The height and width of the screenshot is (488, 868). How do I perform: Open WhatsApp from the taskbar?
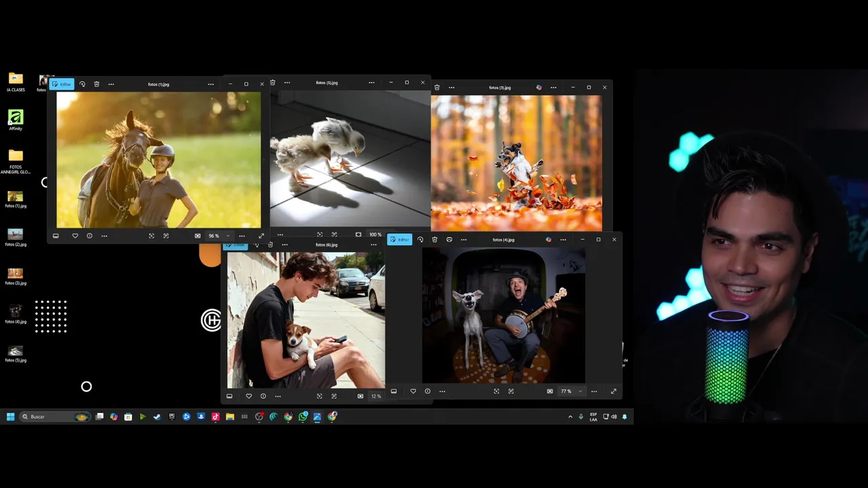[x=303, y=417]
